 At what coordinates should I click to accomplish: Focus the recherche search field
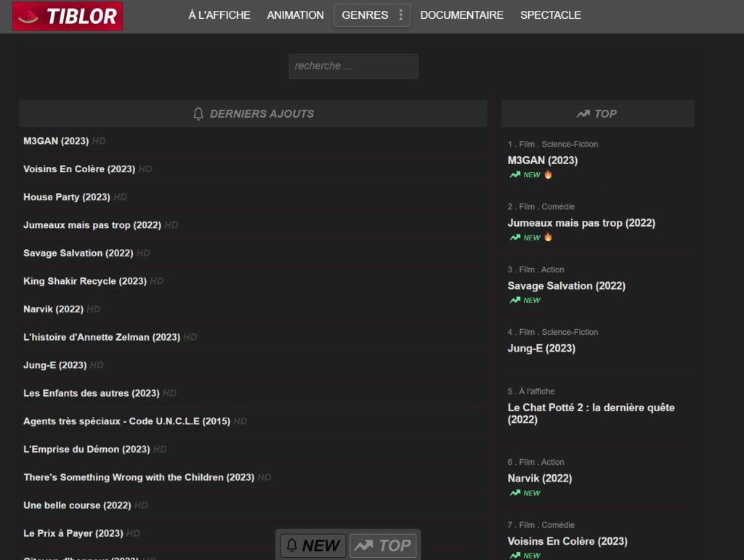click(x=353, y=66)
